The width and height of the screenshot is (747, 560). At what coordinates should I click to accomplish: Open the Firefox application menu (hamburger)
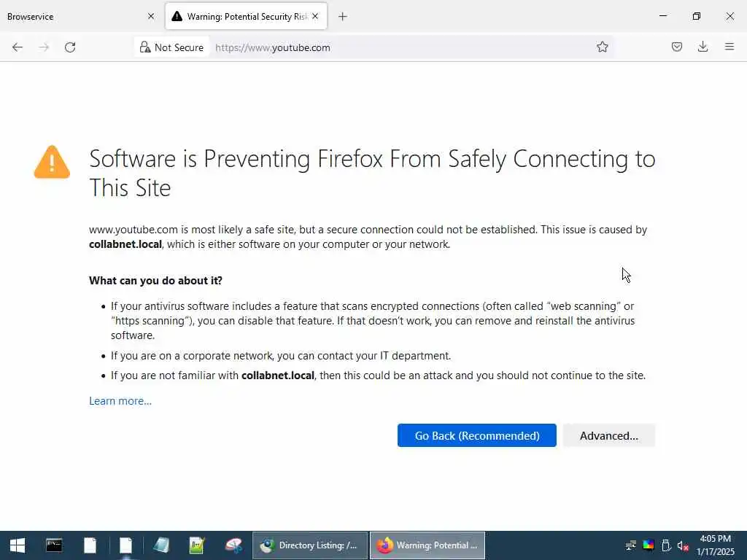pos(729,47)
